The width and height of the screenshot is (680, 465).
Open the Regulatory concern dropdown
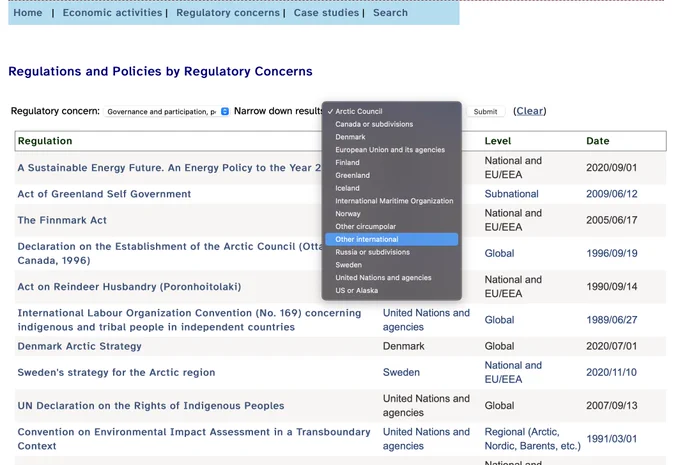167,111
